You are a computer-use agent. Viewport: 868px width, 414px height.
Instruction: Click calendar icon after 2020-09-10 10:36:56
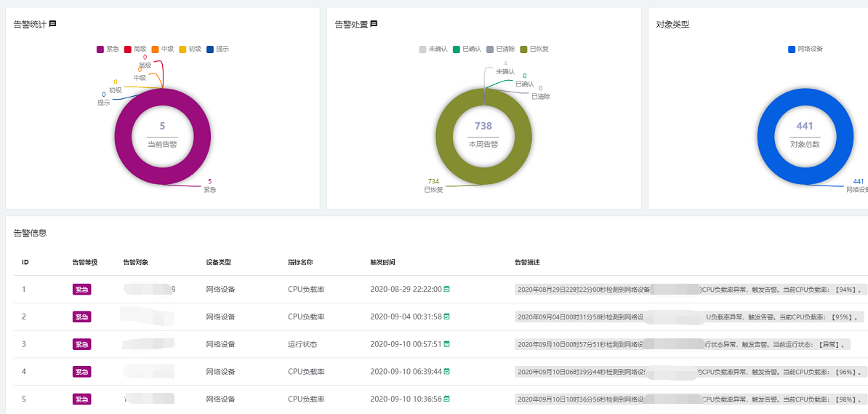point(447,399)
